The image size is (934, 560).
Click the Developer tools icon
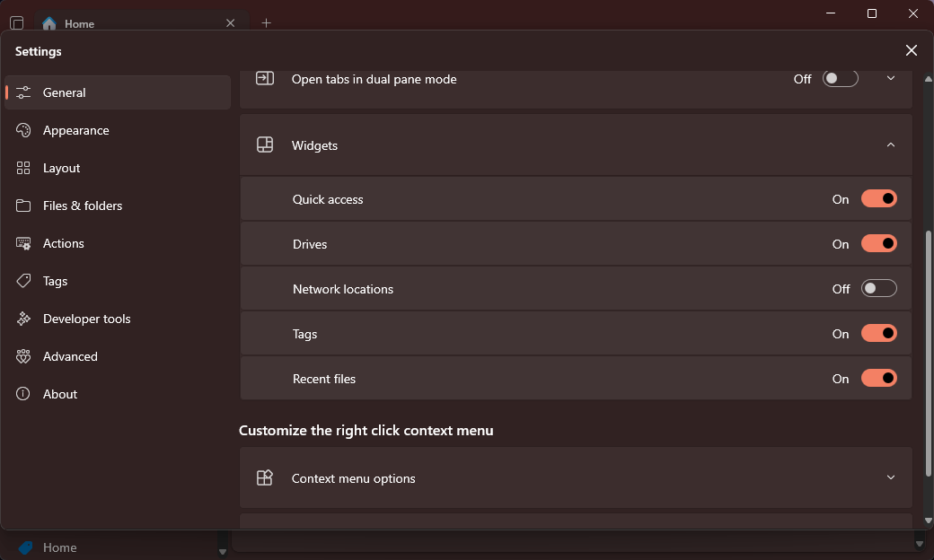pos(24,319)
